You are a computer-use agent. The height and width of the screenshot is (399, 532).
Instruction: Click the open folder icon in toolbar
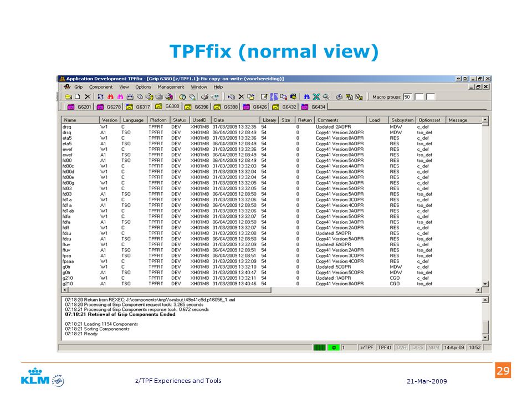[68, 97]
